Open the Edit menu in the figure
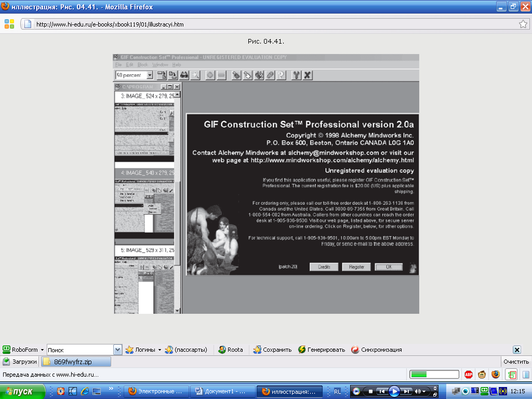The width and height of the screenshot is (532, 399). pos(129,64)
